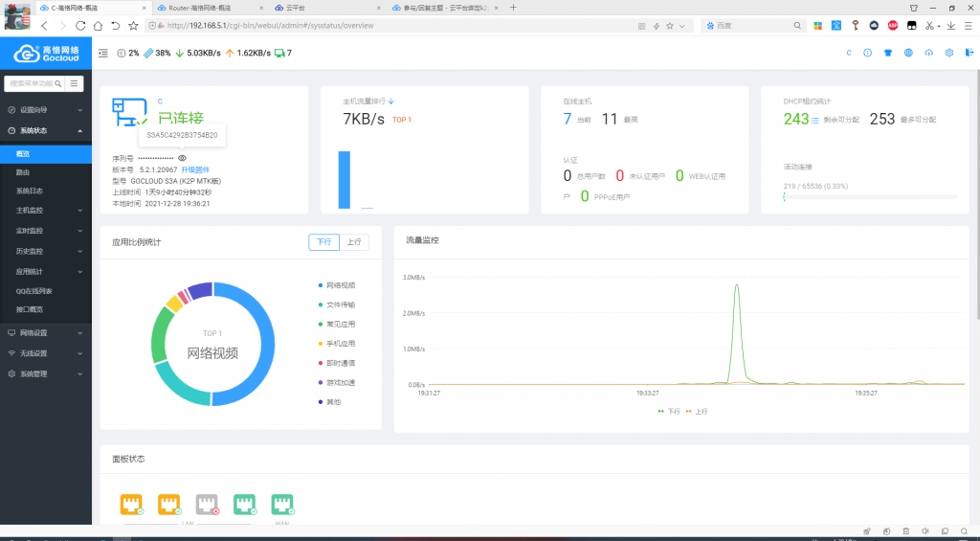Click small C refresh link in header
980x541 pixels.
coord(849,54)
